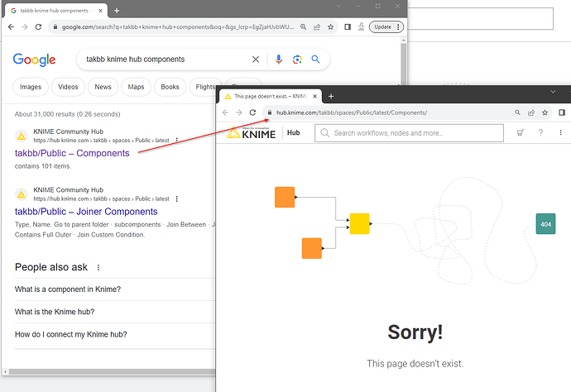Open Chrome three-dot menu on Update button
Image resolution: width=571 pixels, height=392 pixels.
coord(398,27)
